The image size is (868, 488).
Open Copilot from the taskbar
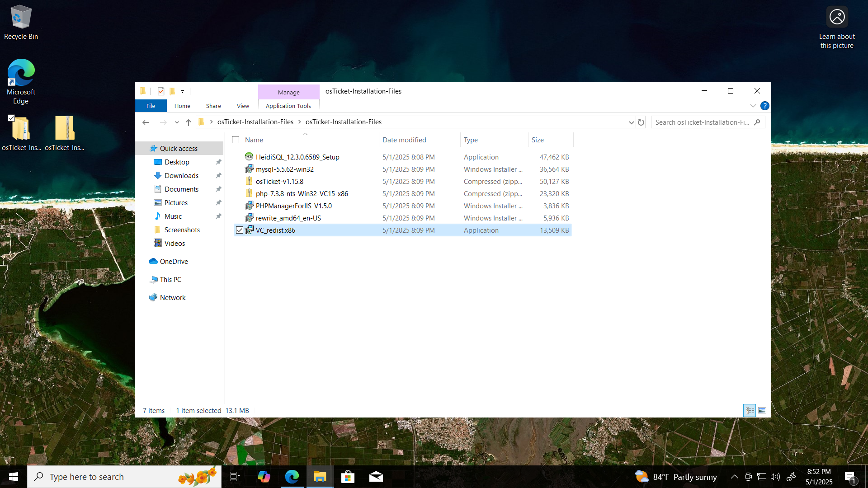tap(264, 477)
